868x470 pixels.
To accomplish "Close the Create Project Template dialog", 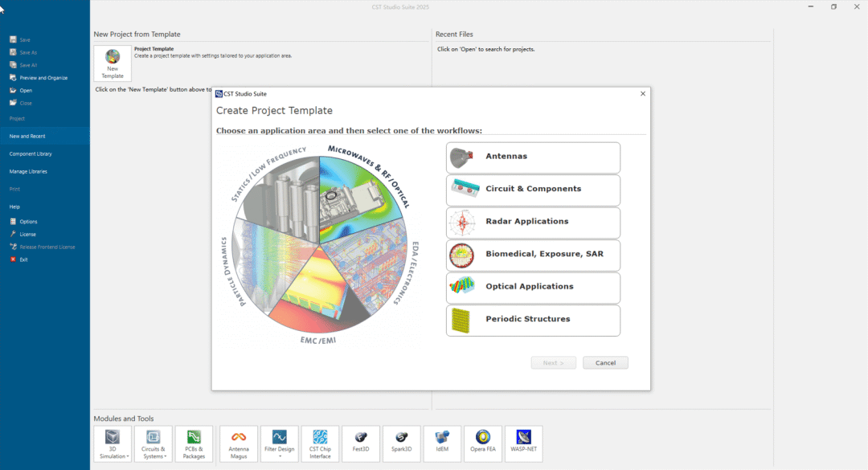I will click(x=643, y=93).
